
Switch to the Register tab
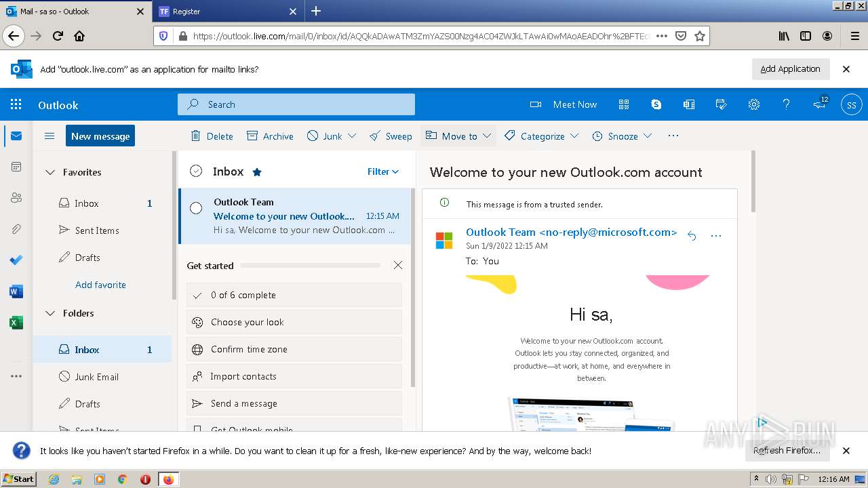coord(226,12)
